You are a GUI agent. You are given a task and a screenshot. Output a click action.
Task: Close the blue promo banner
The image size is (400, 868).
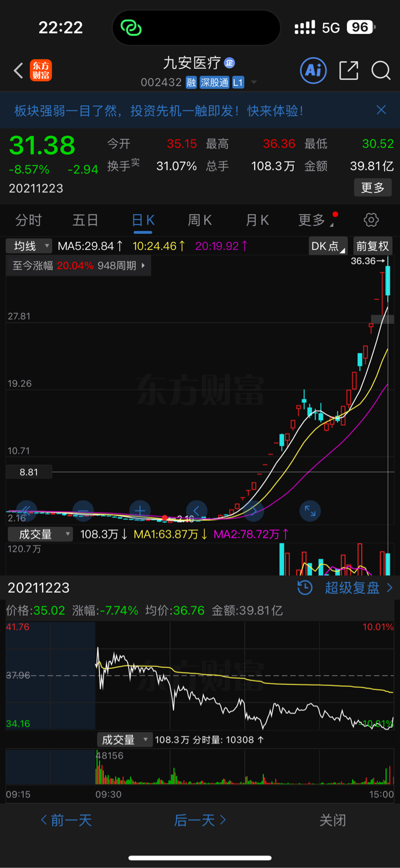pyautogui.click(x=381, y=109)
